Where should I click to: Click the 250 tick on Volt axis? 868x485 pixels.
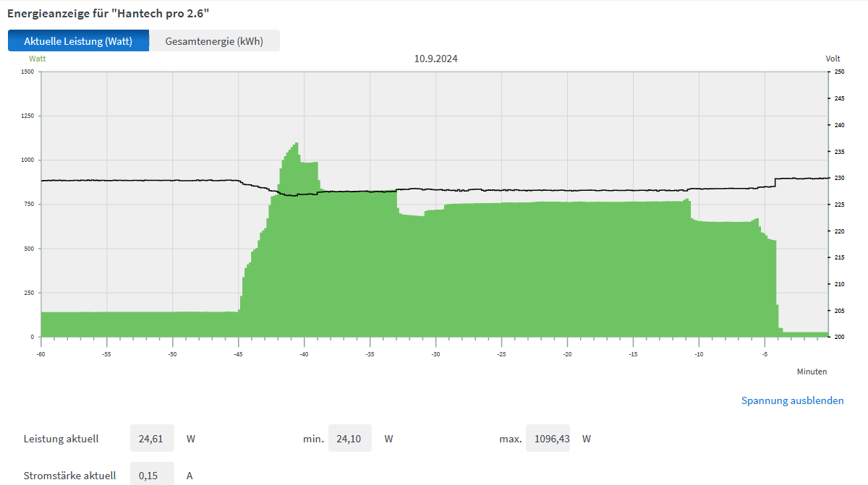(839, 72)
